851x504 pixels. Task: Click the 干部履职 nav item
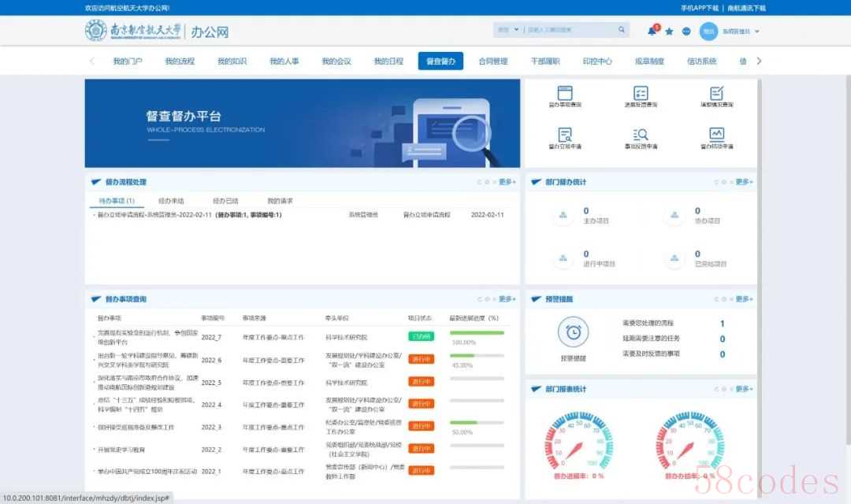tap(545, 61)
